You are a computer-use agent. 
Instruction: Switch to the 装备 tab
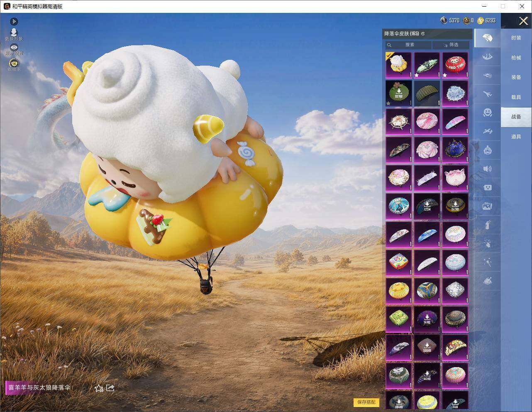click(x=516, y=77)
